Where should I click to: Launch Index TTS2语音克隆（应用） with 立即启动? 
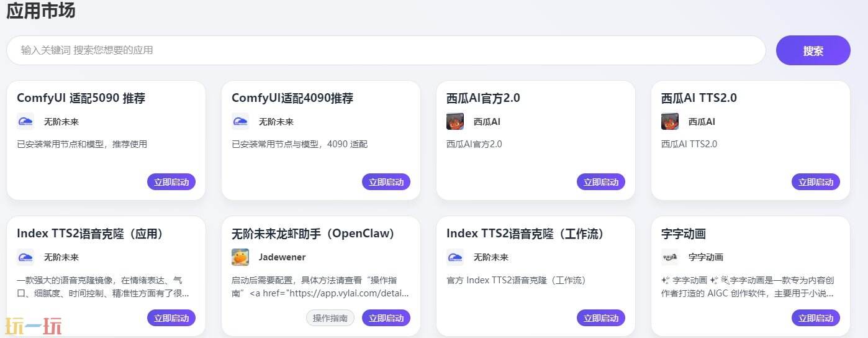click(171, 318)
